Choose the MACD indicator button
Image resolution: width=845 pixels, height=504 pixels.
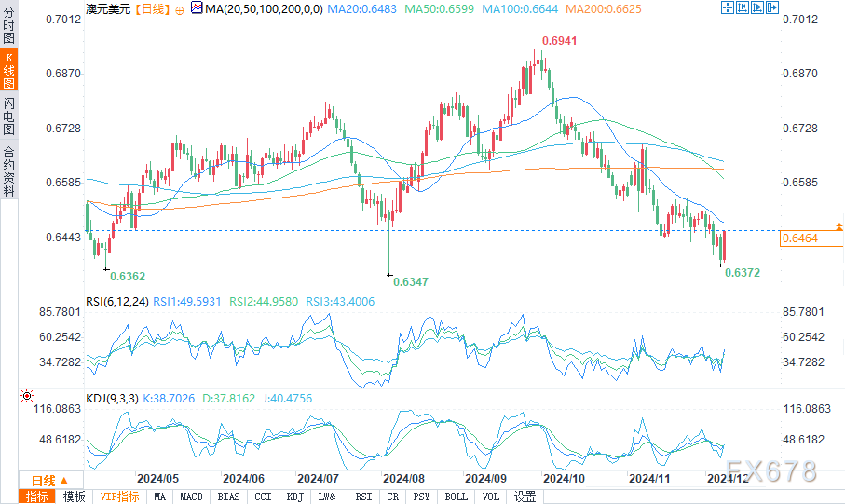point(191,497)
